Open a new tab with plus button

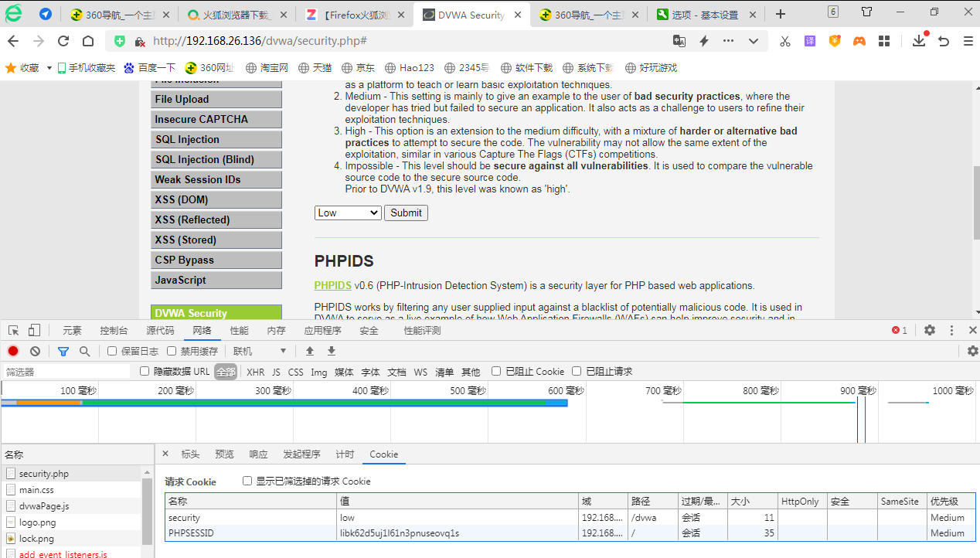pos(781,14)
